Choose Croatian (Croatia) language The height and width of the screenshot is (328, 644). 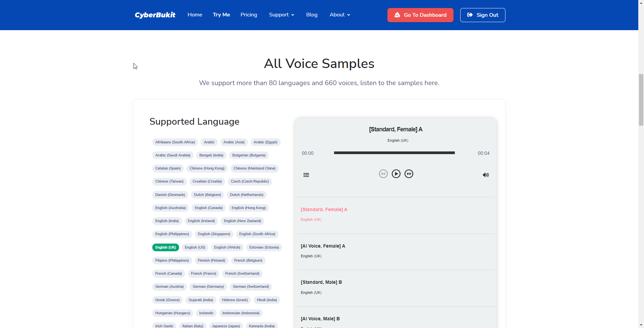click(x=207, y=181)
